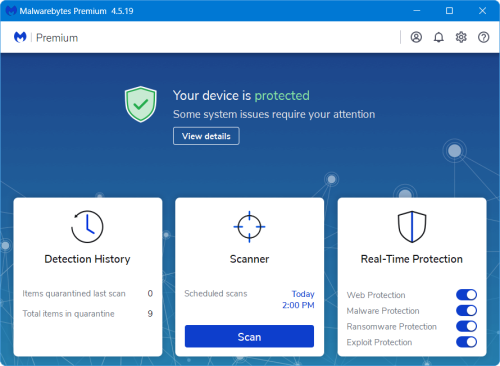Disable the Web Protection toggle
This screenshot has height=366, width=500.
[x=466, y=295]
